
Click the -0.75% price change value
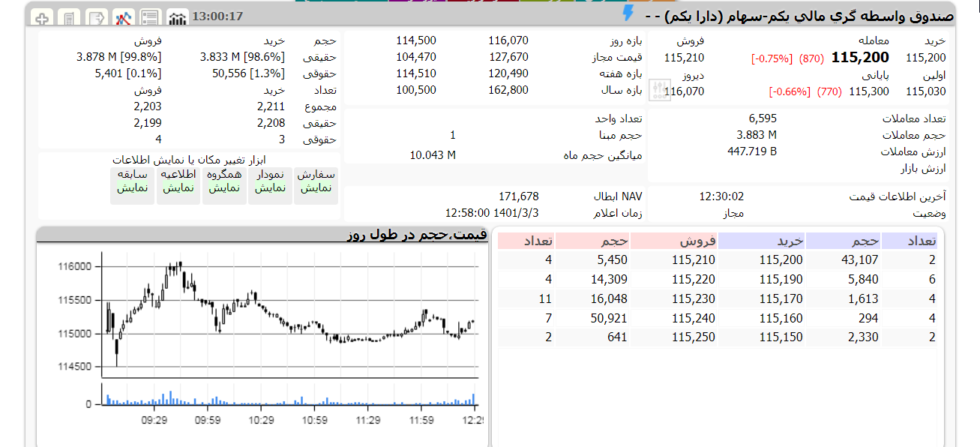(x=771, y=58)
